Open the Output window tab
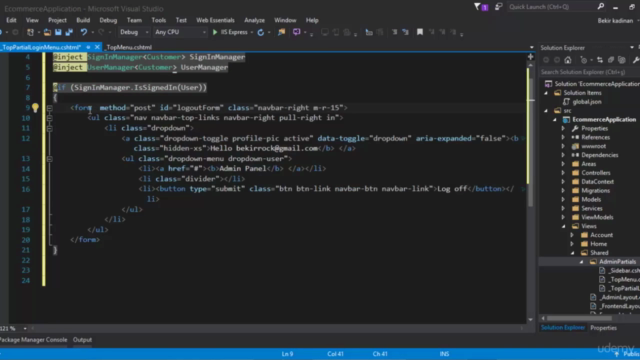This screenshot has height=360, width=640. pyautogui.click(x=82, y=340)
